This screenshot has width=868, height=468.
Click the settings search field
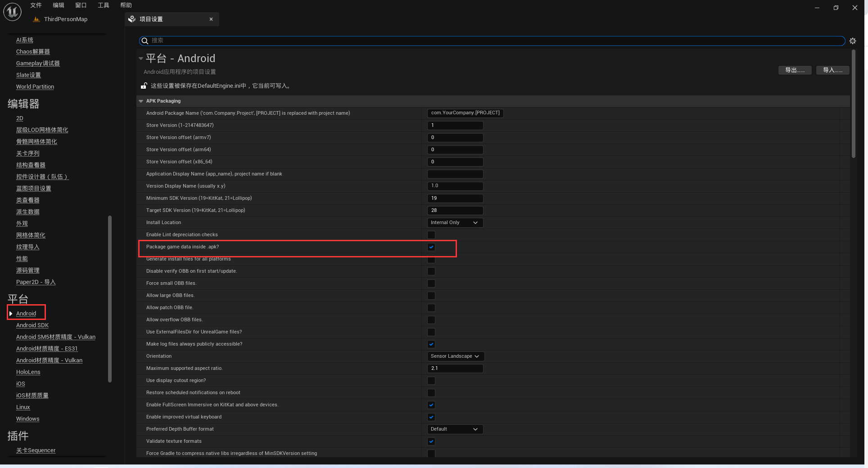492,41
